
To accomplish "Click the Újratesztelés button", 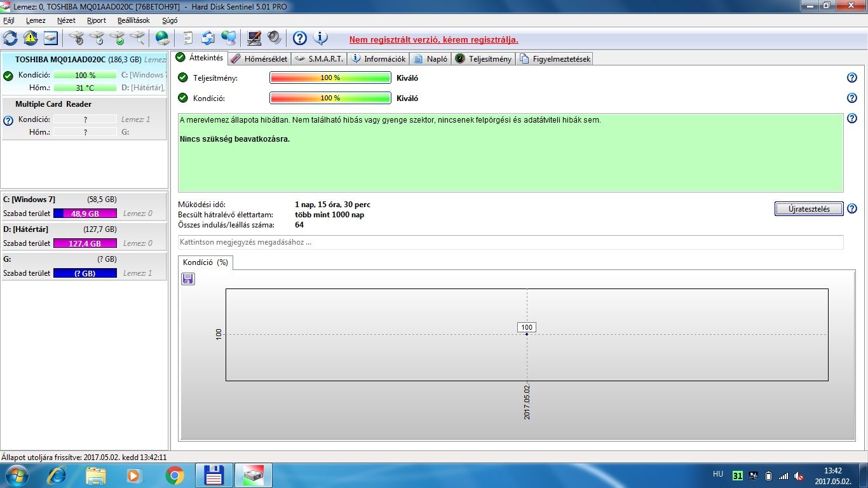I will point(809,209).
